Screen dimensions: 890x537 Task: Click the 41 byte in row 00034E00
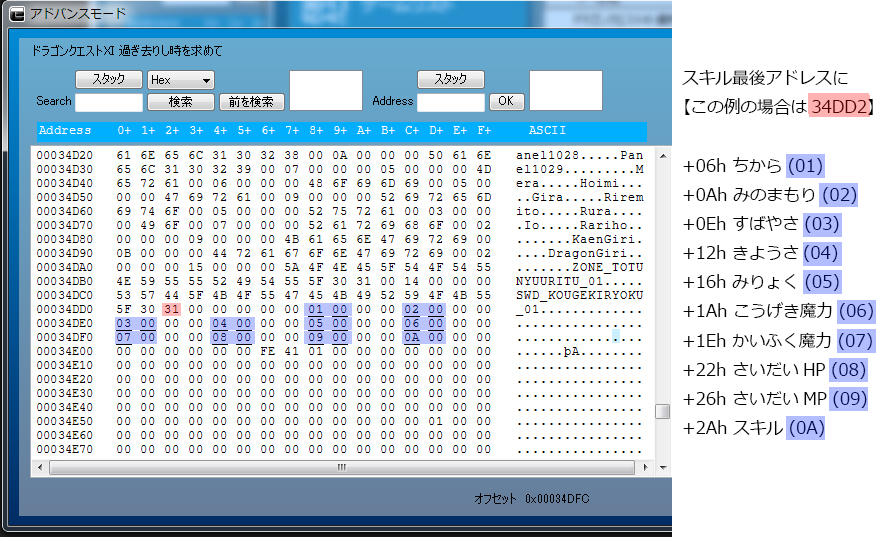tap(292, 351)
